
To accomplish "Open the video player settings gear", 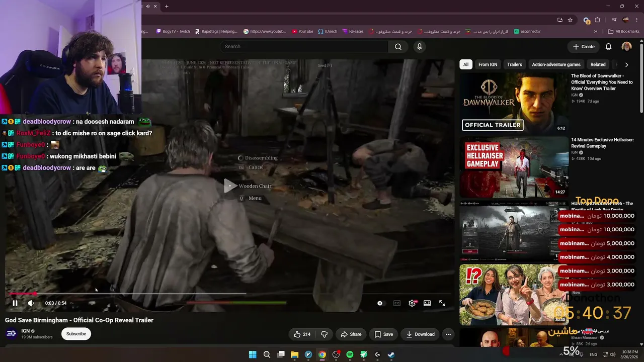I will pos(412,303).
